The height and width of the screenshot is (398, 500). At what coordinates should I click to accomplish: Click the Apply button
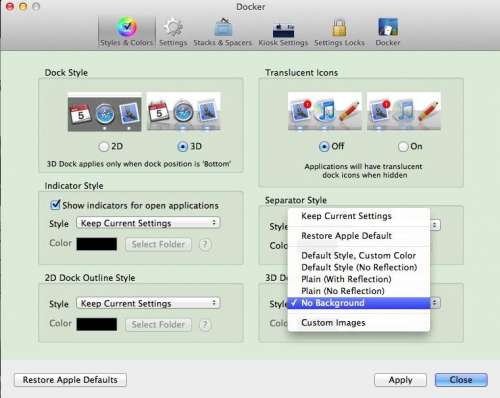[400, 380]
